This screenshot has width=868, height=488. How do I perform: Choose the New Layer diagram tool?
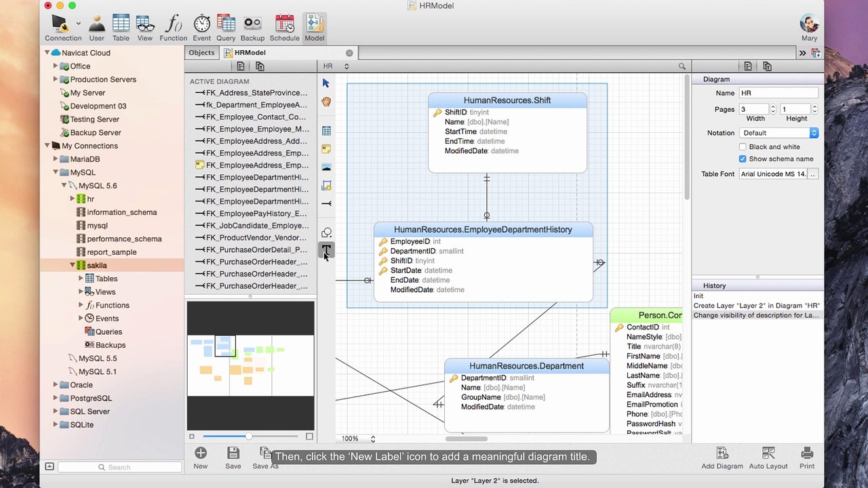326,185
